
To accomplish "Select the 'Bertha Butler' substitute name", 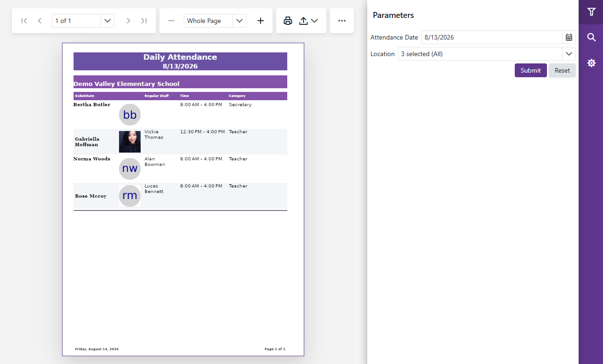I will coord(92,104).
